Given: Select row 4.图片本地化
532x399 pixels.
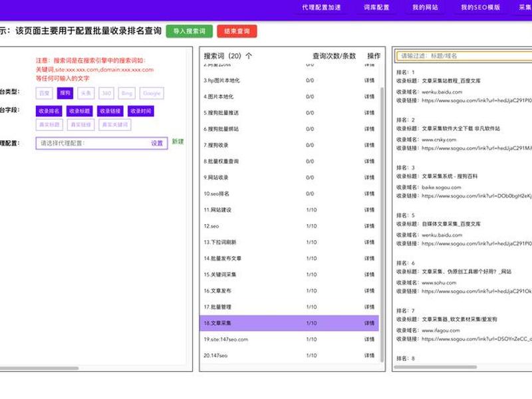Looking at the screenshot, I should (x=289, y=96).
